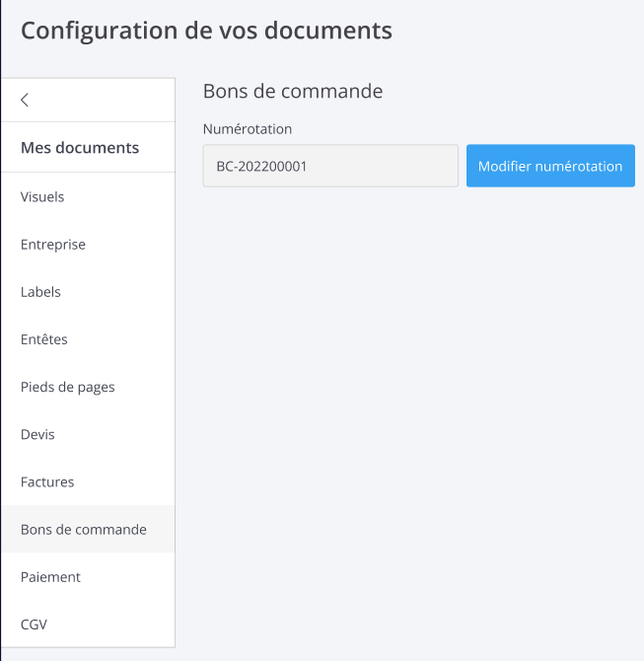Open the Paiement settings
Viewport: 644px width, 661px height.
(x=50, y=577)
